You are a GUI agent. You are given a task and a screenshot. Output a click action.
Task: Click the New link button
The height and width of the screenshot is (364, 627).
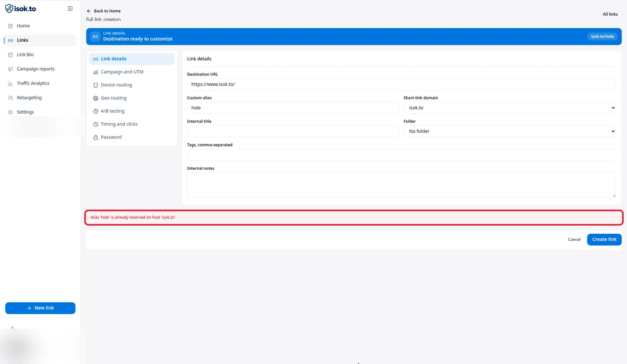(40, 308)
